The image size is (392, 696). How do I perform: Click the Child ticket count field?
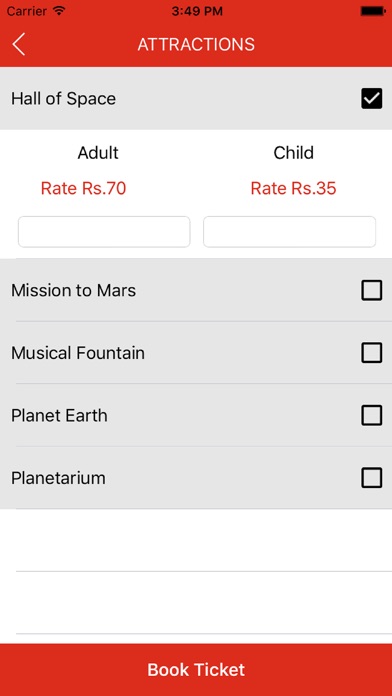[289, 232]
